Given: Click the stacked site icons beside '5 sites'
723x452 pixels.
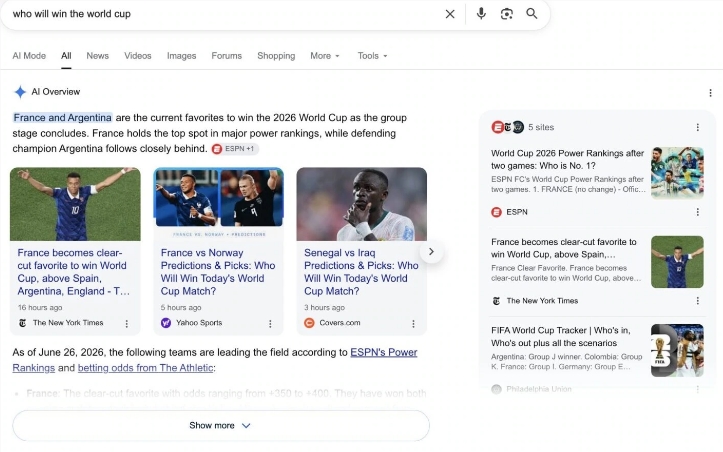Looking at the screenshot, I should pyautogui.click(x=507, y=127).
